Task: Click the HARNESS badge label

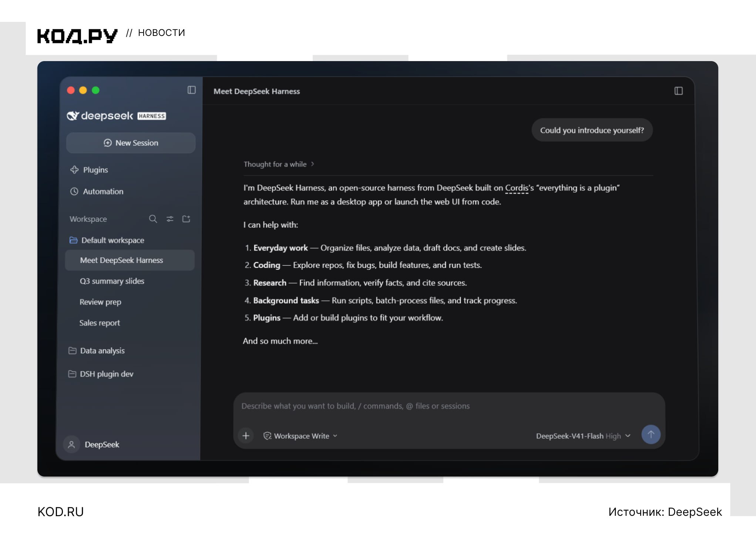Action: [x=152, y=116]
